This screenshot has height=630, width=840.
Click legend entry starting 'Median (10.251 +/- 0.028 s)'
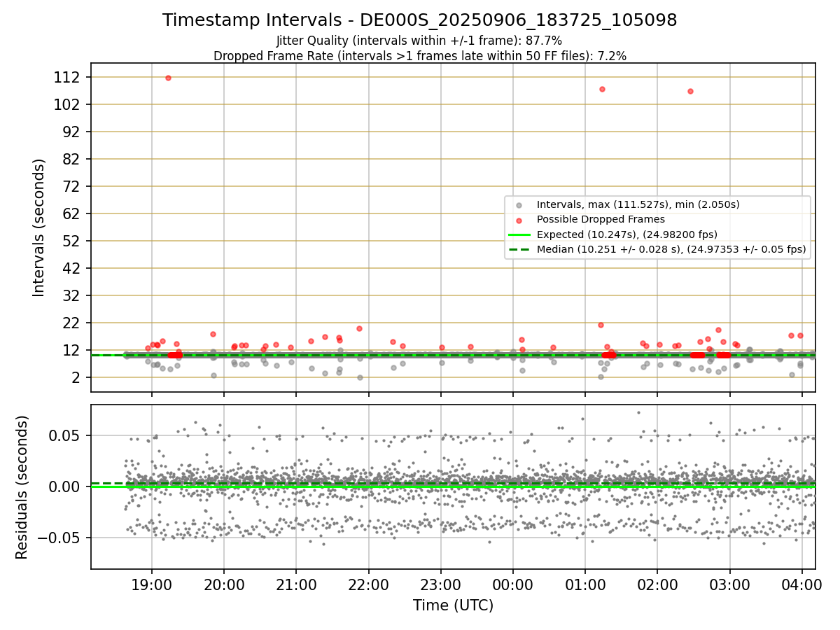671,249
